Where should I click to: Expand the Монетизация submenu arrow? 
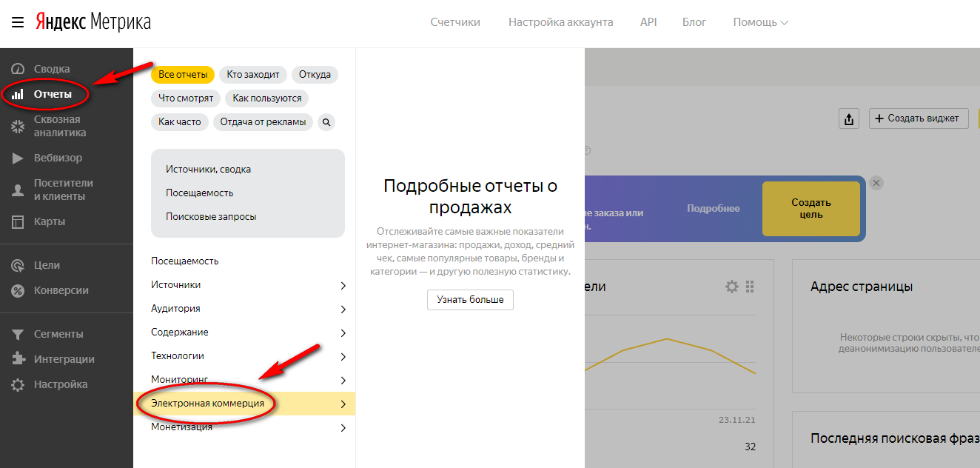tap(343, 427)
